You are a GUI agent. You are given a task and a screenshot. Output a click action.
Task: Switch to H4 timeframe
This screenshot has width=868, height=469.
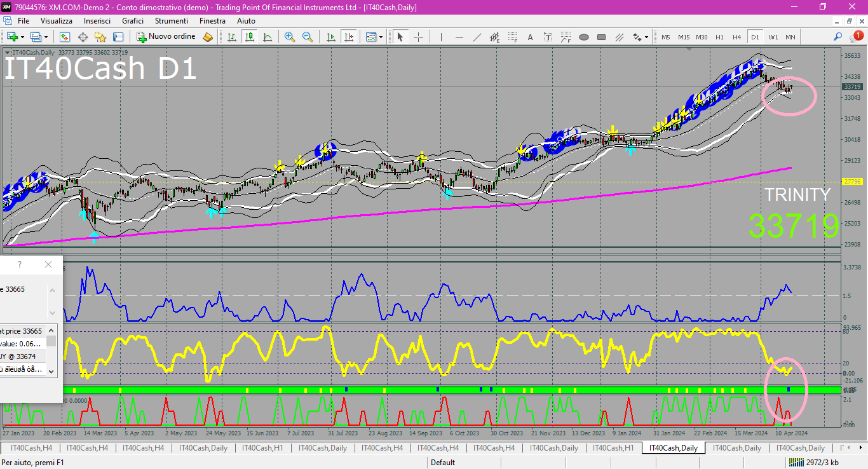(737, 37)
